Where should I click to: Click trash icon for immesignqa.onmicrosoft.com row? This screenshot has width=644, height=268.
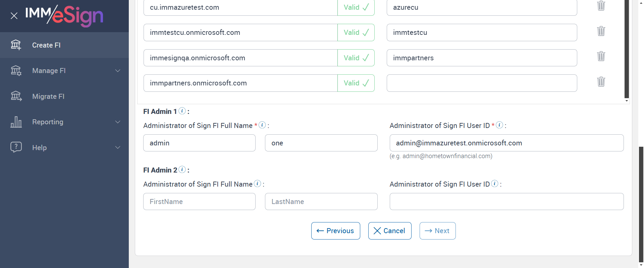[601, 56]
